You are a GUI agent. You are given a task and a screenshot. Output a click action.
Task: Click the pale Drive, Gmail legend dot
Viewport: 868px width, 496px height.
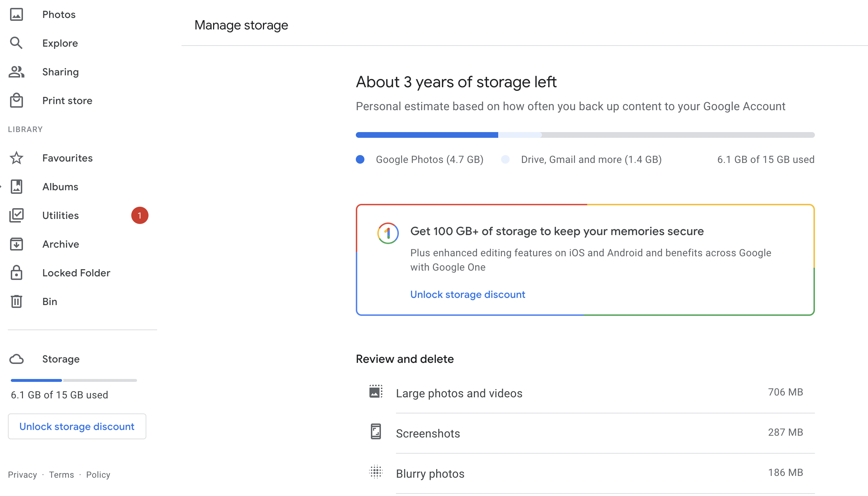(x=505, y=159)
